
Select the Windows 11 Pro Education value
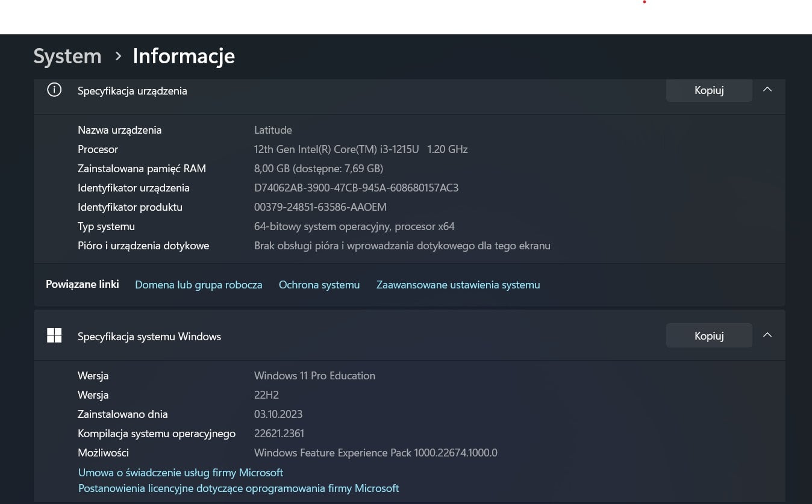pos(314,376)
